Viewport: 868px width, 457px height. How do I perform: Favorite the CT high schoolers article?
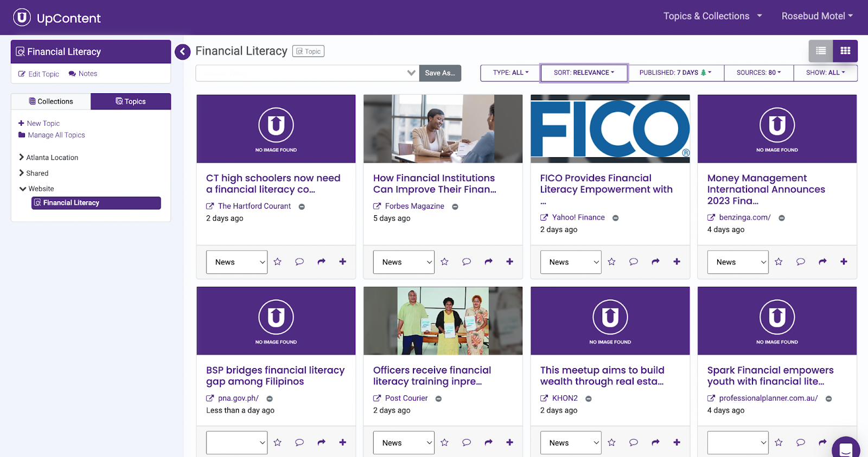pos(278,262)
